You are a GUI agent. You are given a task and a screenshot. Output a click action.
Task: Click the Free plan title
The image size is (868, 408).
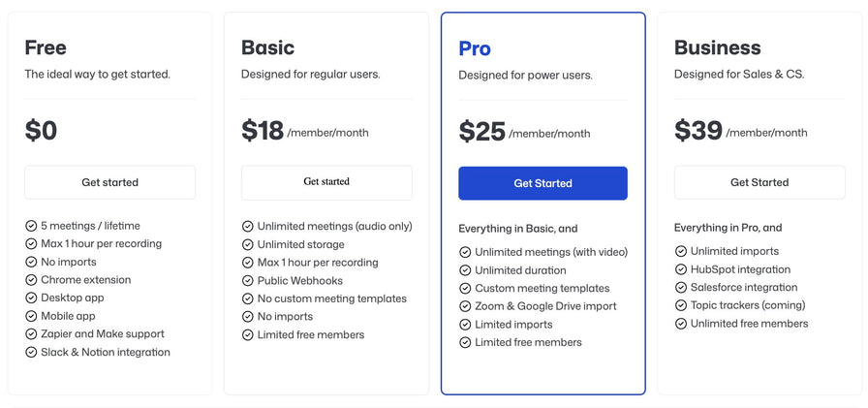46,47
